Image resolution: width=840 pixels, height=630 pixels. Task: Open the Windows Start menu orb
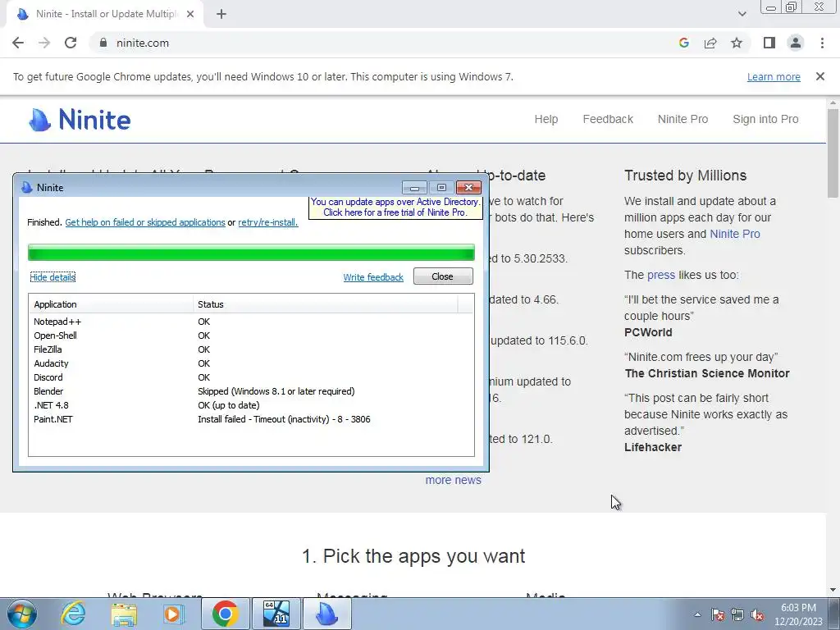(22, 614)
